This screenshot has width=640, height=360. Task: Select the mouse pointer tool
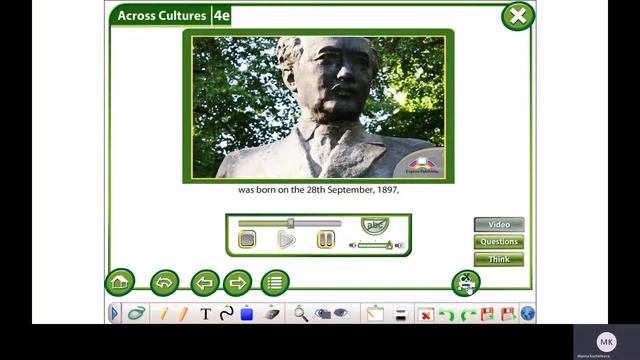coord(136,313)
